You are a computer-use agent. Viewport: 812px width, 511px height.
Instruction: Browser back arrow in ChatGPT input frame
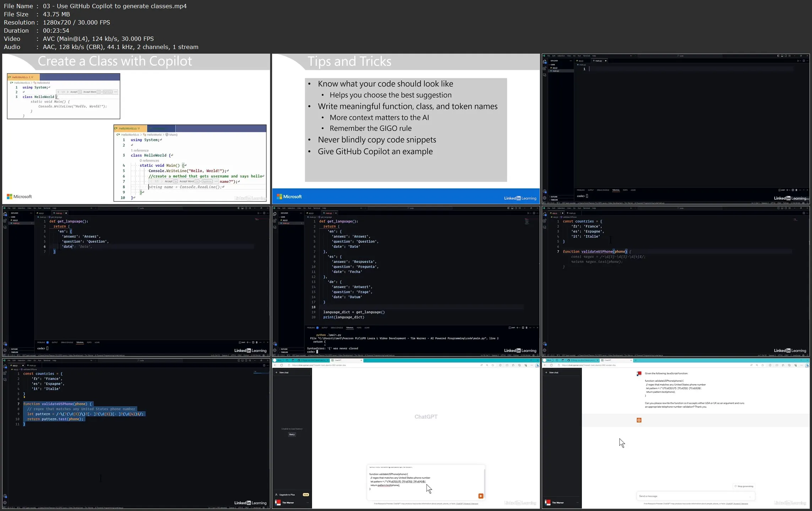pyautogui.click(x=275, y=365)
